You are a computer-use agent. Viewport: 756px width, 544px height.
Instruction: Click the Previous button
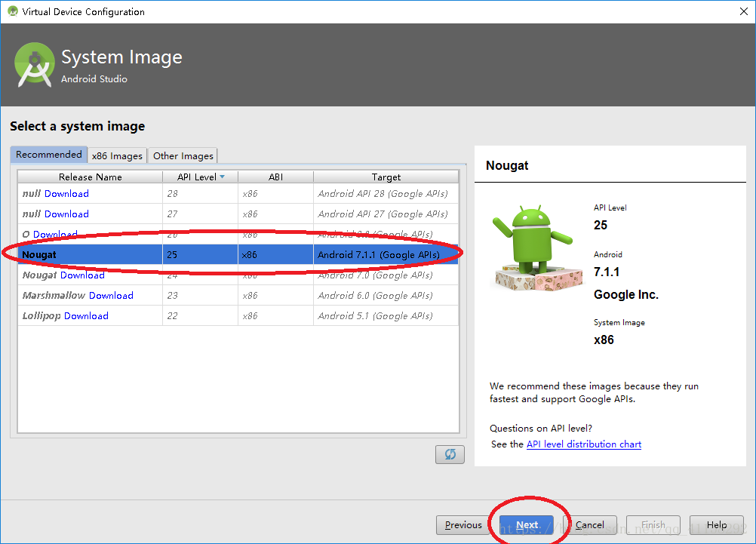pyautogui.click(x=463, y=524)
